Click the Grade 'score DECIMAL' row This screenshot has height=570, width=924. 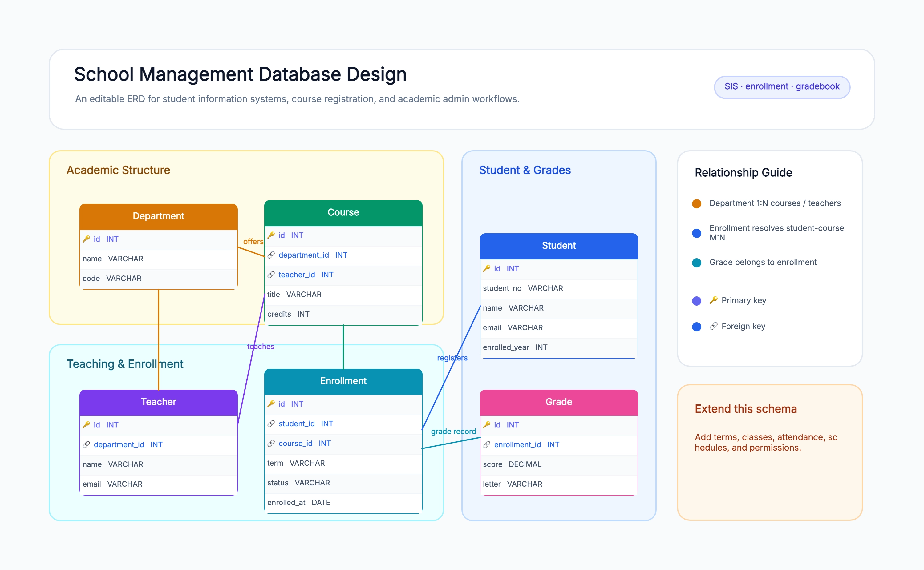(x=559, y=464)
